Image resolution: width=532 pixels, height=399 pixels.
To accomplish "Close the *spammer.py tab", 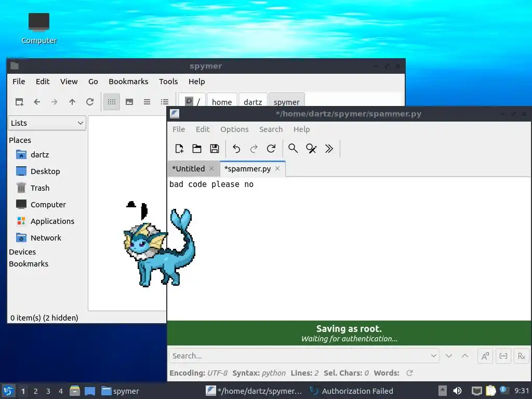I will (277, 169).
